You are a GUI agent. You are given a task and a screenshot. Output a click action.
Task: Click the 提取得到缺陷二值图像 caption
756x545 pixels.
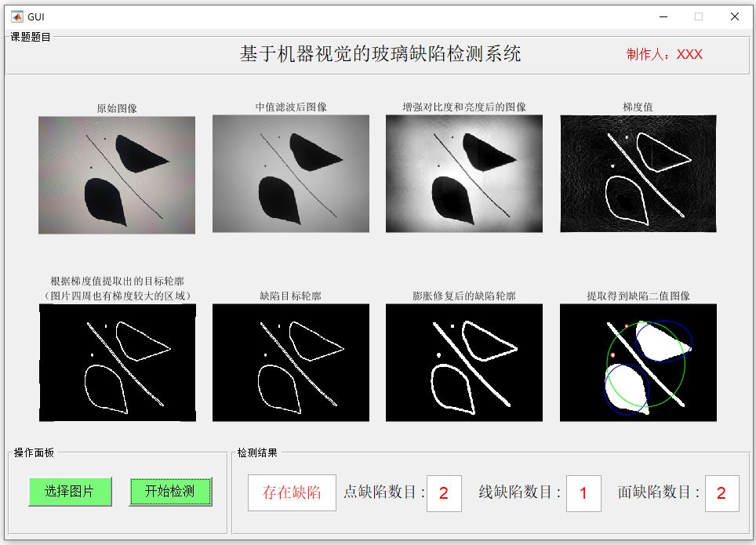coord(638,296)
